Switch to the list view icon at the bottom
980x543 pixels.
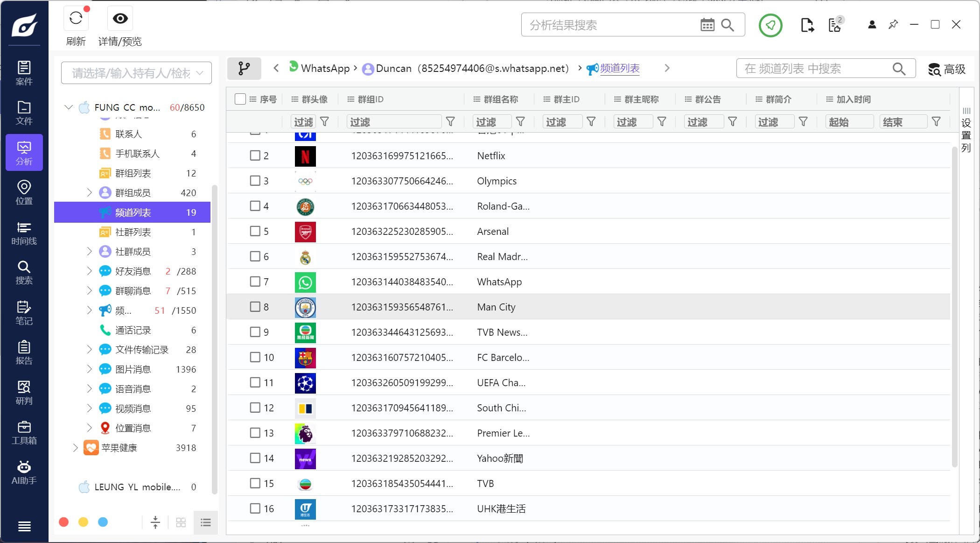point(205,522)
